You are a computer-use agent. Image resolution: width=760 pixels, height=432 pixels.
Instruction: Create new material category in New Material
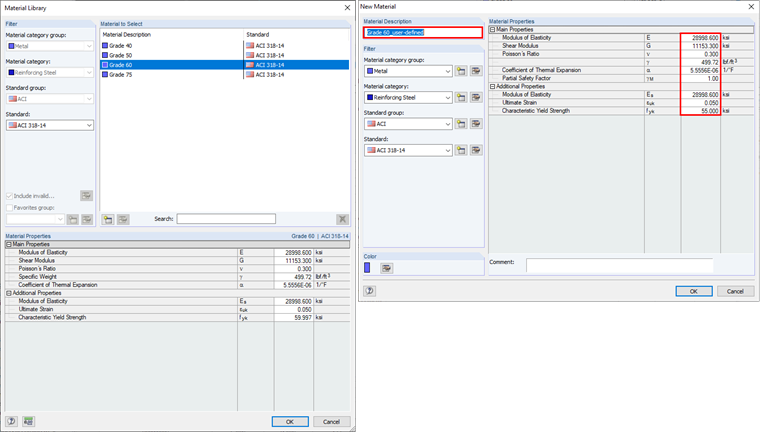click(x=461, y=97)
